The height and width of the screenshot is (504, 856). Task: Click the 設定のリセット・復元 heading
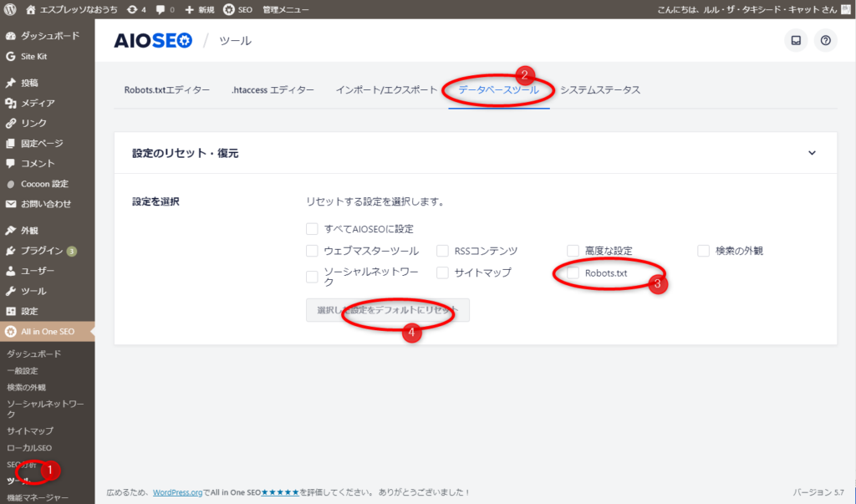pos(185,154)
